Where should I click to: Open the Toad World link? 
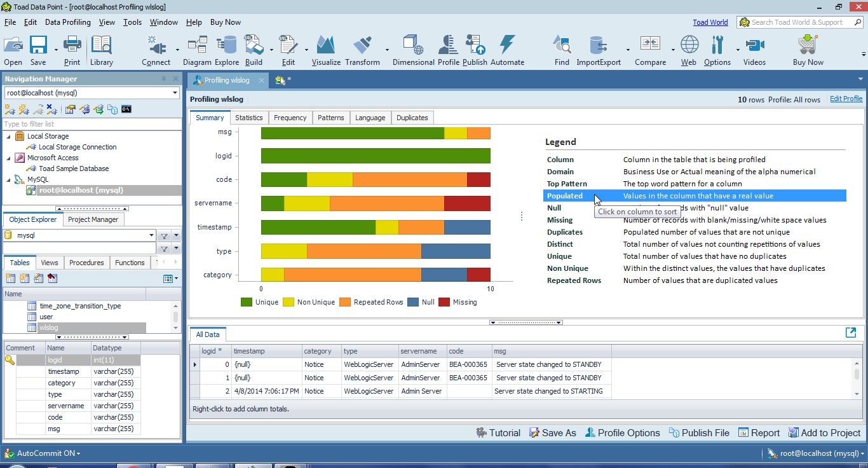coord(710,22)
